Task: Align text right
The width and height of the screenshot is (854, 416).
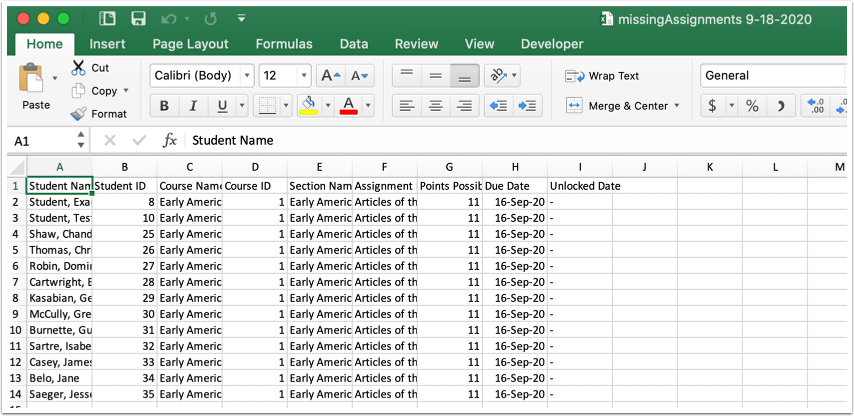Action: click(465, 106)
